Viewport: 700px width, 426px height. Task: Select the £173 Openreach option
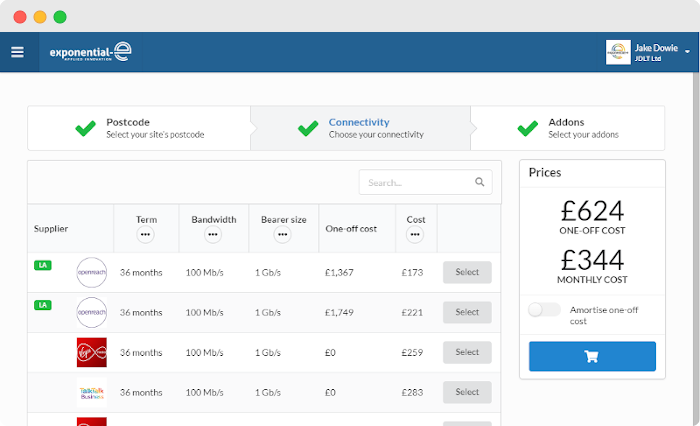point(467,272)
